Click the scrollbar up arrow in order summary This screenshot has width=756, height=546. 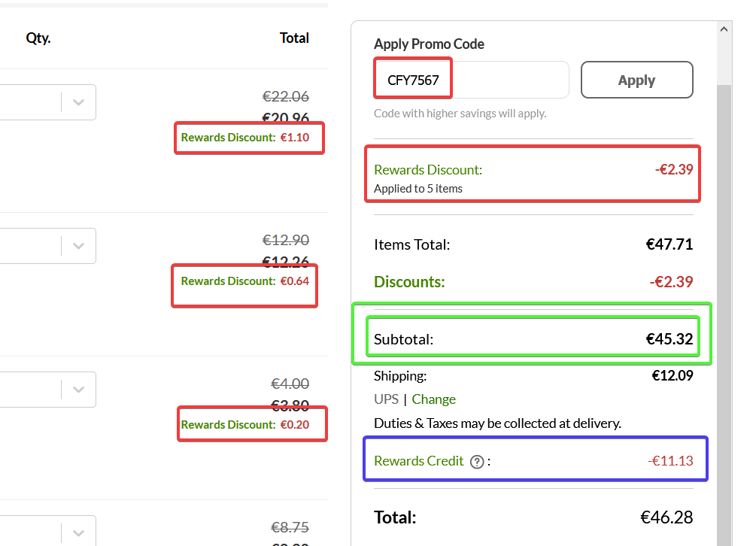pyautogui.click(x=724, y=29)
